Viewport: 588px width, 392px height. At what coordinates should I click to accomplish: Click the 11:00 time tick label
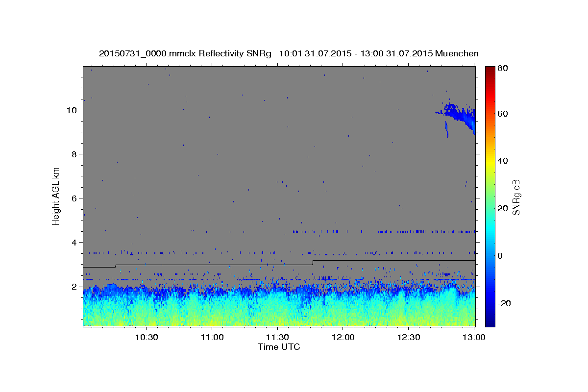212,338
